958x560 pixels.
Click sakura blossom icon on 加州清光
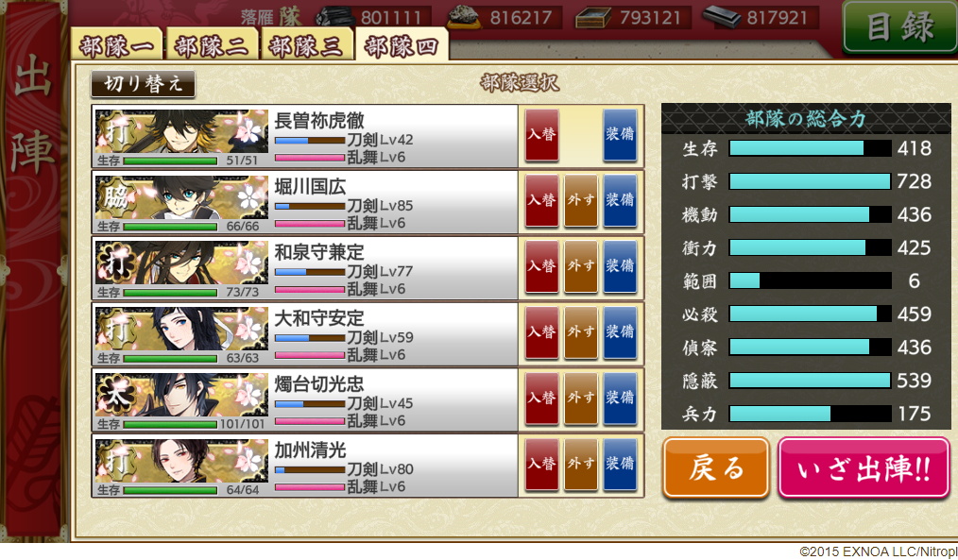(x=248, y=459)
